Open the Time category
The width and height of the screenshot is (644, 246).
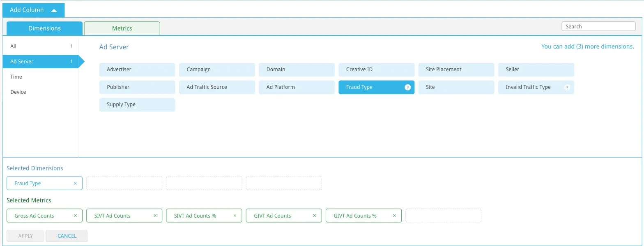(x=40, y=77)
